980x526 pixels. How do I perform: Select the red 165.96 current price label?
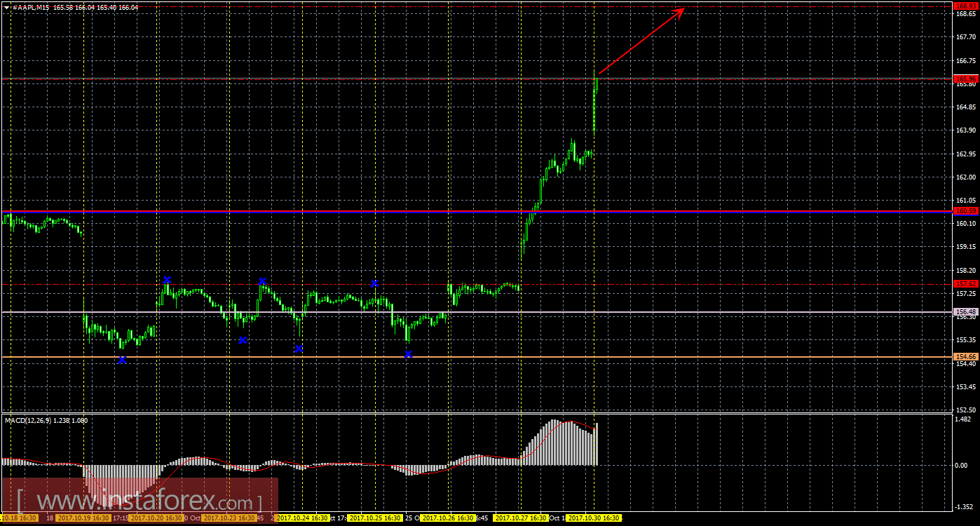pyautogui.click(x=966, y=79)
